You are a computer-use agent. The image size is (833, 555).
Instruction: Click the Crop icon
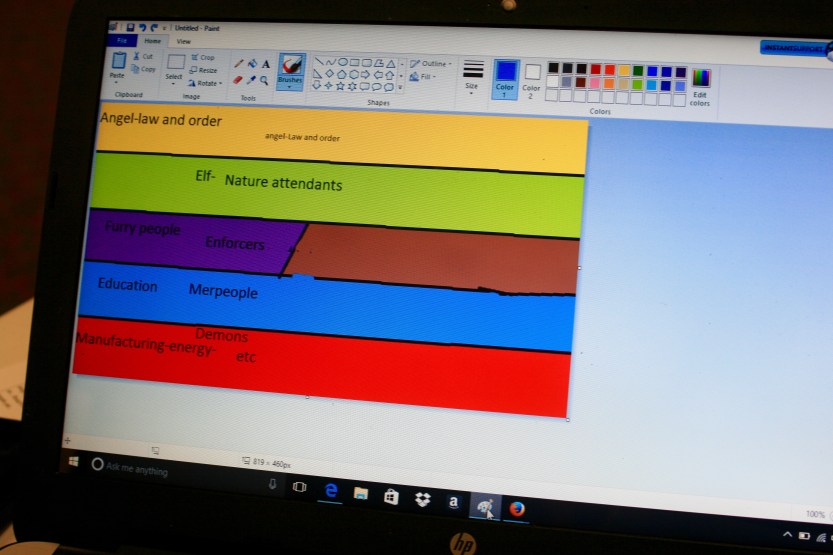tap(202, 58)
